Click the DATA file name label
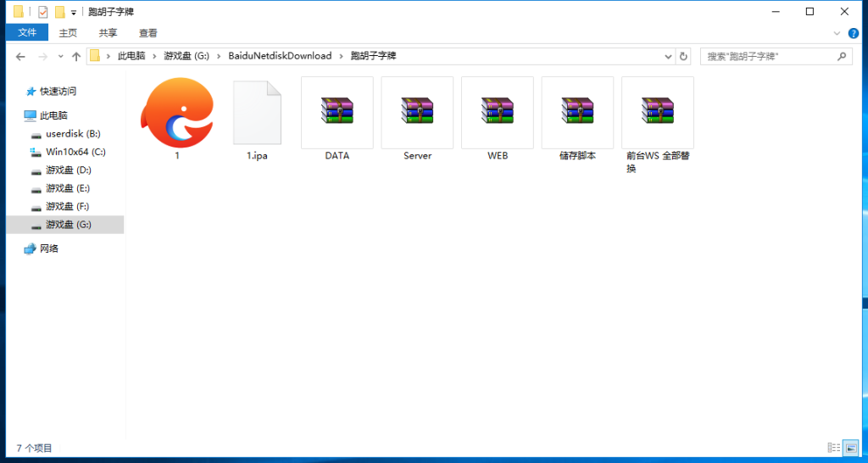The width and height of the screenshot is (868, 463). 337,156
